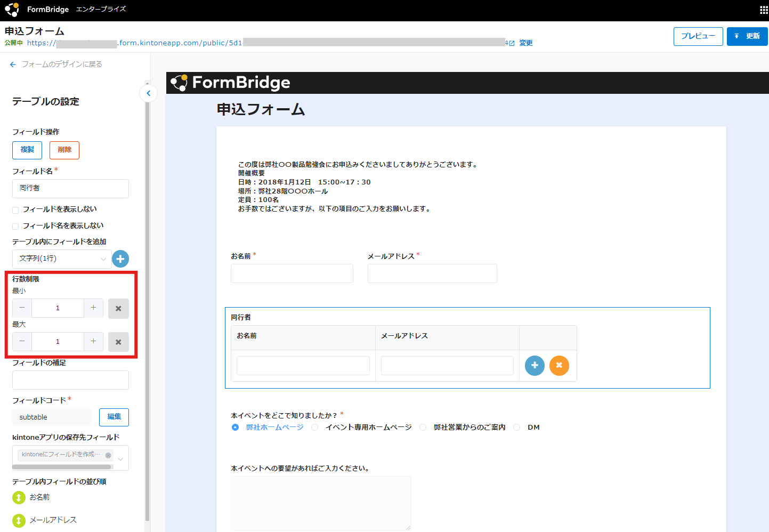Click the FormBridge banner logo in the preview
Viewport: 769px width, 532px height.
tap(230, 83)
